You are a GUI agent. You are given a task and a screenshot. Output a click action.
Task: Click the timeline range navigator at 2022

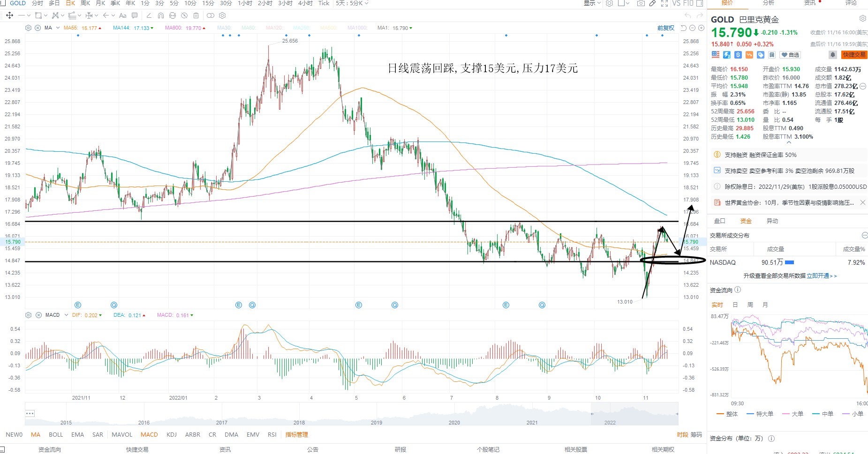coord(610,422)
